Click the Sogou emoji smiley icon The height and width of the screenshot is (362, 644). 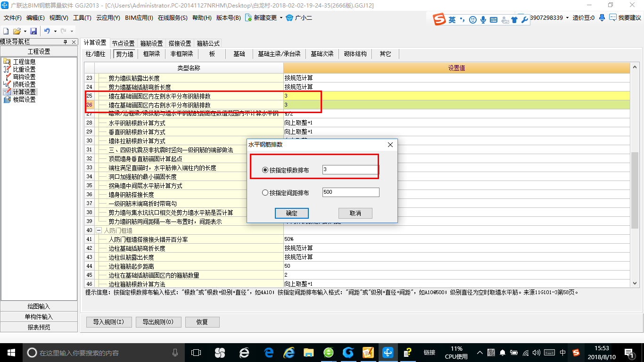click(x=472, y=20)
